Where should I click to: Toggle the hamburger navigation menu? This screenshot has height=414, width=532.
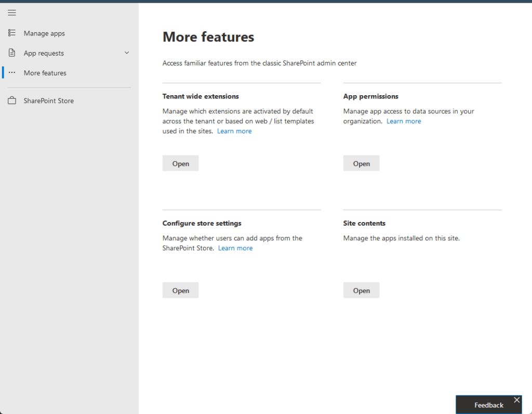[12, 13]
